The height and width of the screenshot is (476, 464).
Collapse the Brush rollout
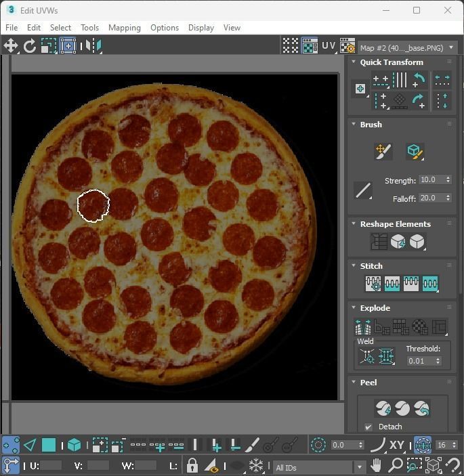click(354, 124)
